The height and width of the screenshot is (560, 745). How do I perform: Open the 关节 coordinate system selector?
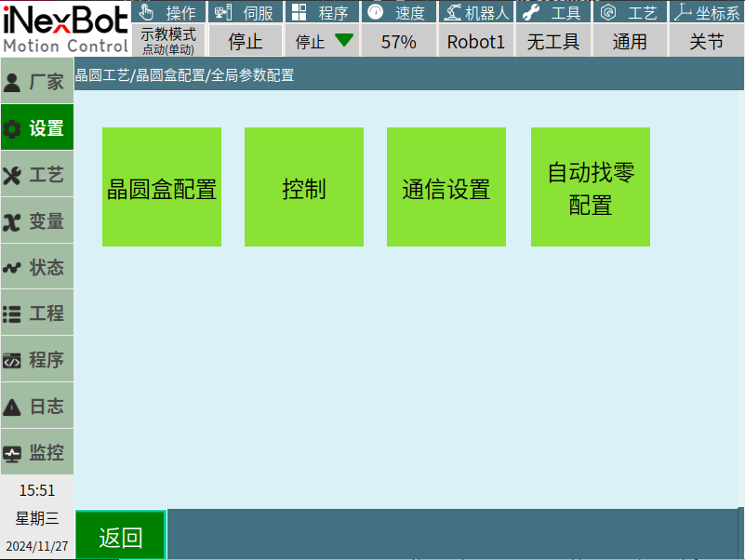(706, 42)
